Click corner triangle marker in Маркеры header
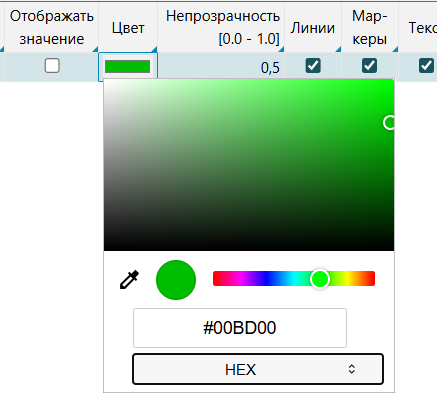Image resolution: width=437 pixels, height=412 pixels. tap(395, 49)
